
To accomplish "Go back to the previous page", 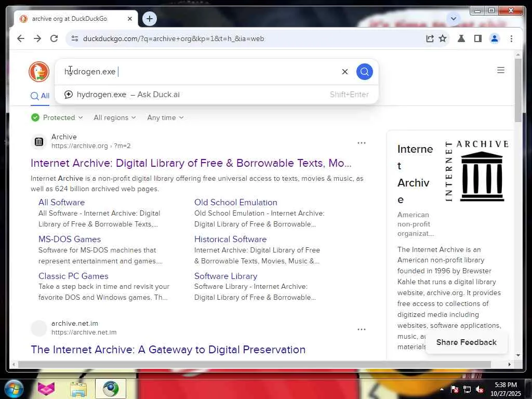I will tap(21, 38).
